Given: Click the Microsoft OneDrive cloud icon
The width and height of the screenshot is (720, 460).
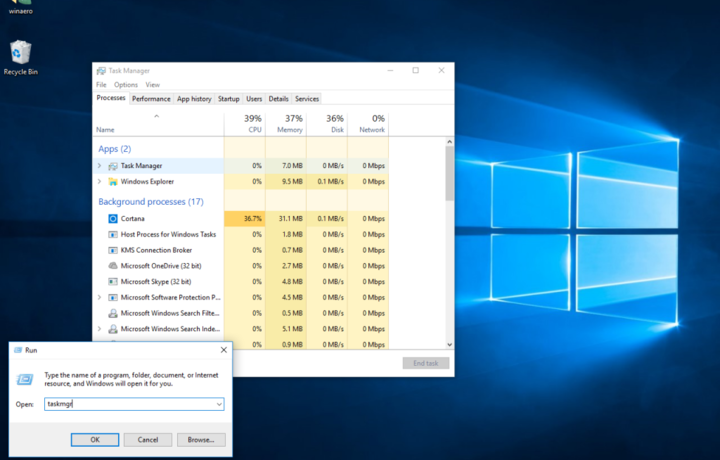Looking at the screenshot, I should pos(112,266).
